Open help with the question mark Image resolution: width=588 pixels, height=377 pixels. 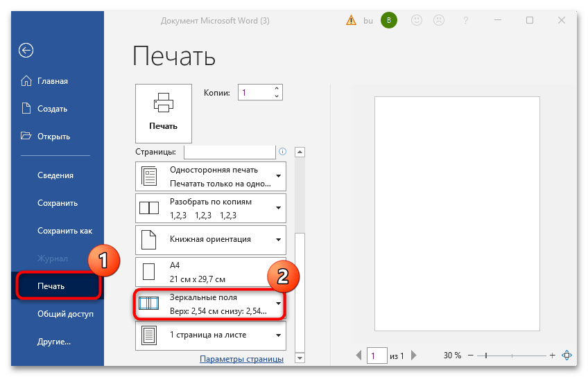click(x=466, y=20)
